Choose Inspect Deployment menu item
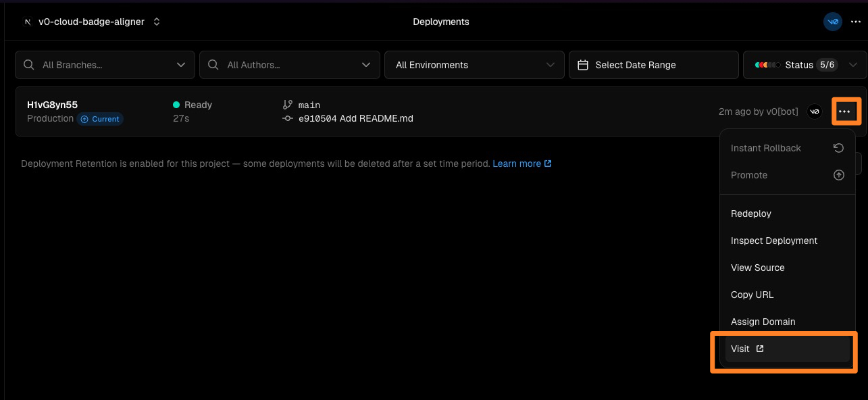 coord(773,241)
